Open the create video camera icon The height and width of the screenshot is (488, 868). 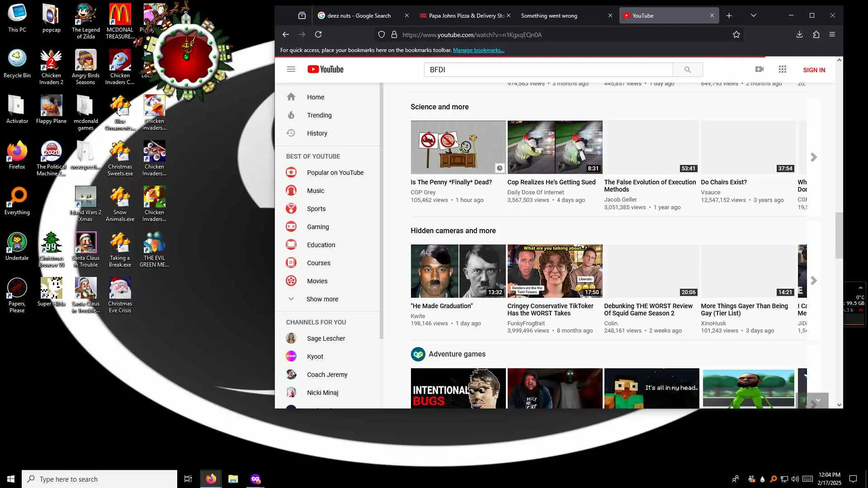click(x=759, y=69)
